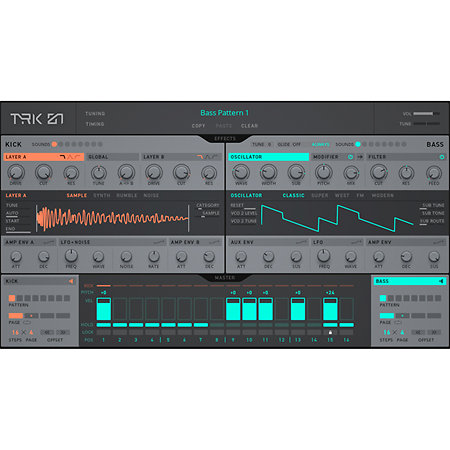
Task: Click the left offset arrow in the BASS panel
Action: tap(418, 332)
